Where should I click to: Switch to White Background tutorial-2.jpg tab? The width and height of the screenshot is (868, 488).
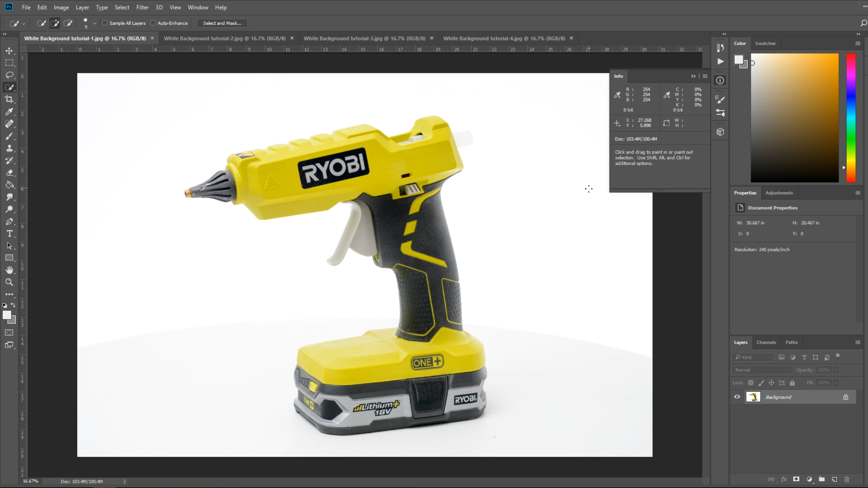pyautogui.click(x=225, y=38)
